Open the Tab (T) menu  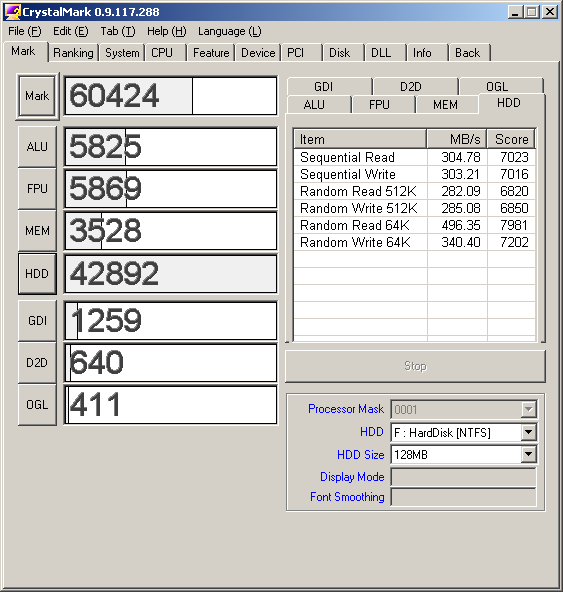tap(117, 31)
